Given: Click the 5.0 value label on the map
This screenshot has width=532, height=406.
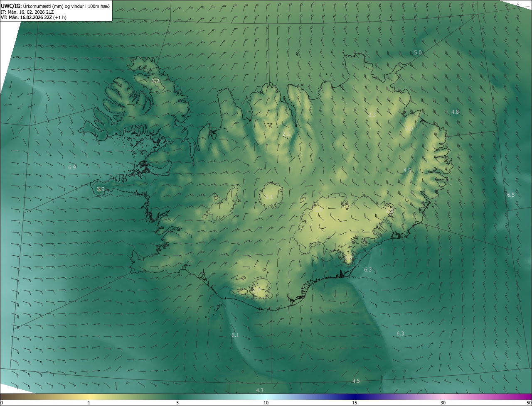Looking at the screenshot, I should [418, 53].
